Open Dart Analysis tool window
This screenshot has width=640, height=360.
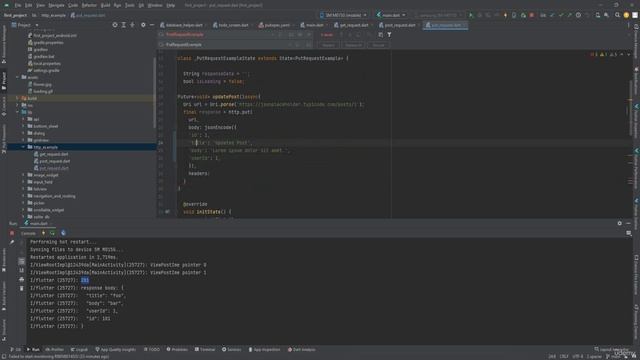point(302,349)
